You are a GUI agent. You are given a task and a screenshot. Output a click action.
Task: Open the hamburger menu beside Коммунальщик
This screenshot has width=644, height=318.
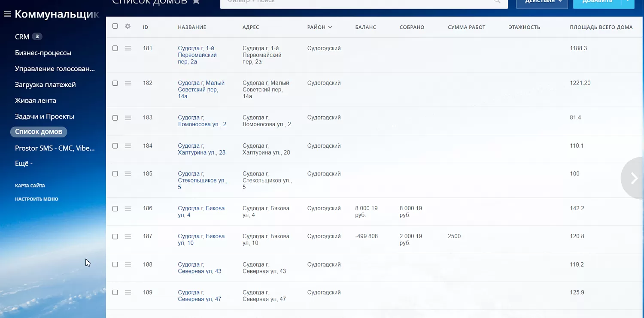point(7,15)
